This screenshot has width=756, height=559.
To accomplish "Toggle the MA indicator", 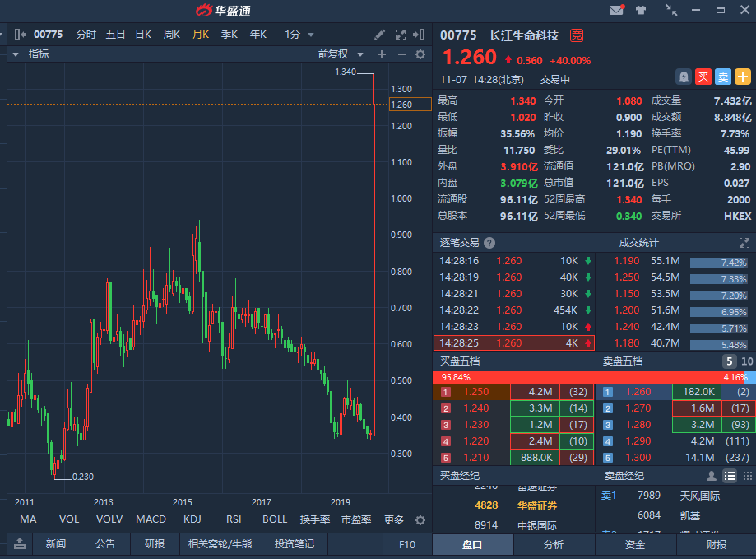I will [x=28, y=519].
